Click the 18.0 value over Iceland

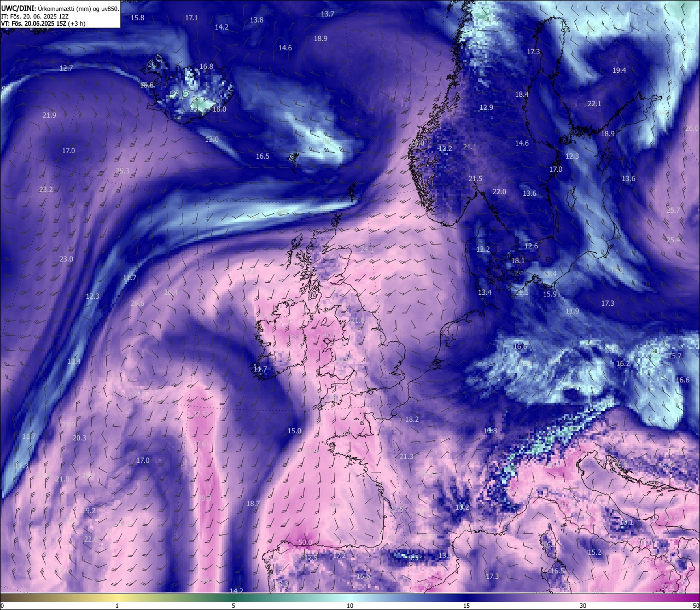(x=219, y=109)
